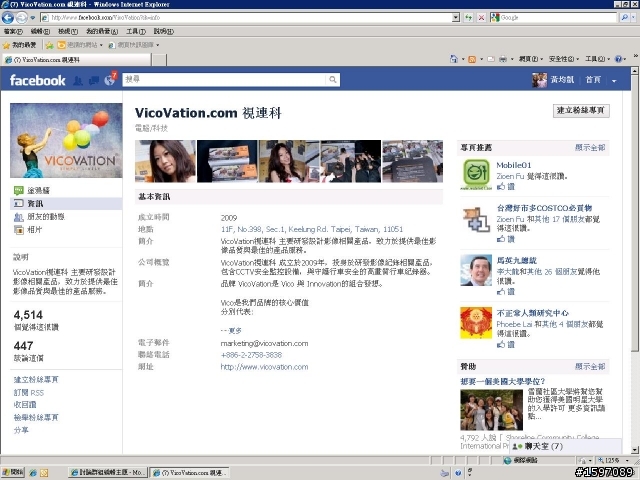Open the recent pages dropdown beside Forward button
Image resolution: width=640 pixels, height=480 pixels.
(32, 18)
